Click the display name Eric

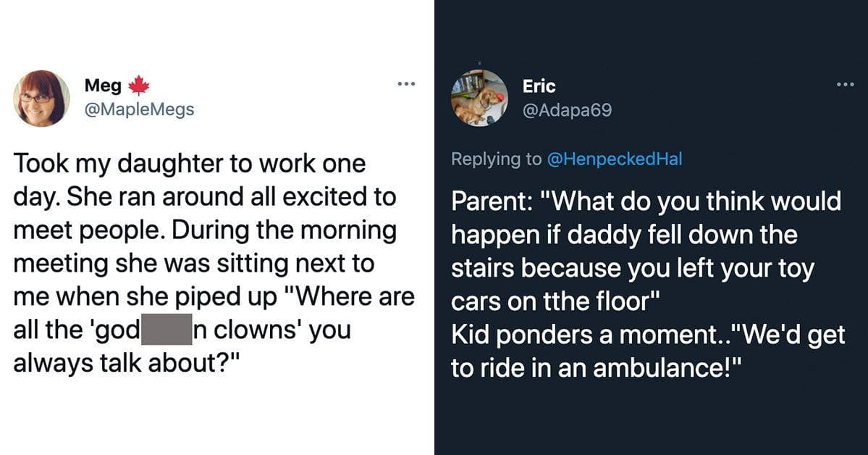click(x=539, y=86)
